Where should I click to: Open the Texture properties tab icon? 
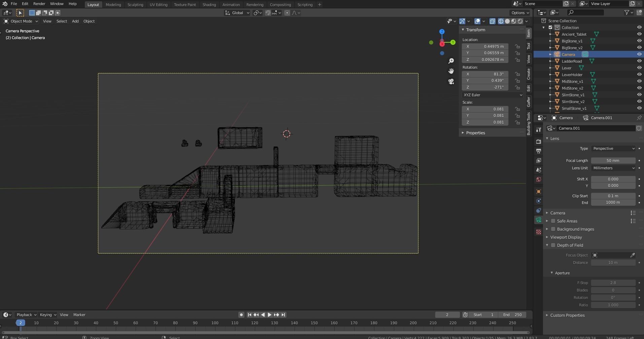[x=539, y=232]
